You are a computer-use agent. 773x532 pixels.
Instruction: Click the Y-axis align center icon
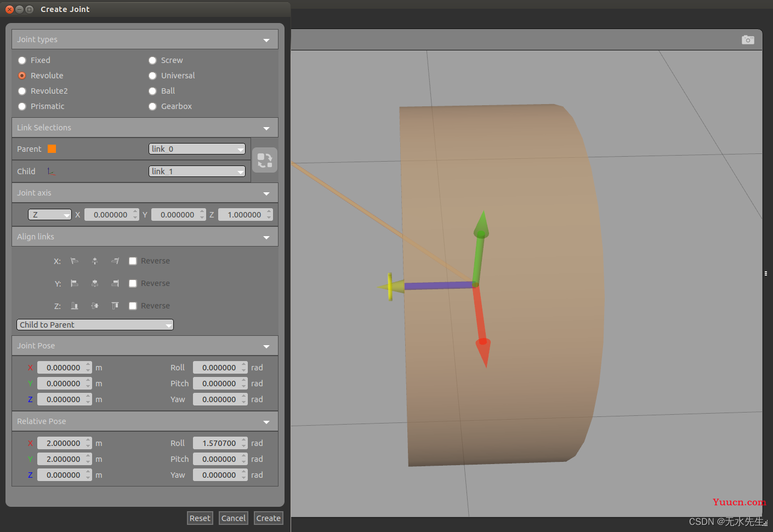(x=95, y=283)
